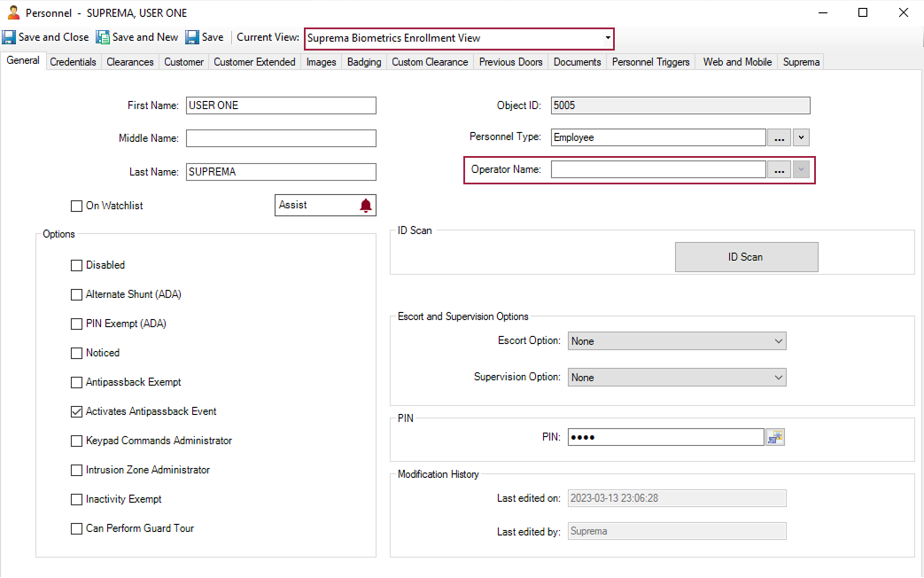This screenshot has width=924, height=578.
Task: Click the Save floppy disk icon
Action: pos(192,37)
